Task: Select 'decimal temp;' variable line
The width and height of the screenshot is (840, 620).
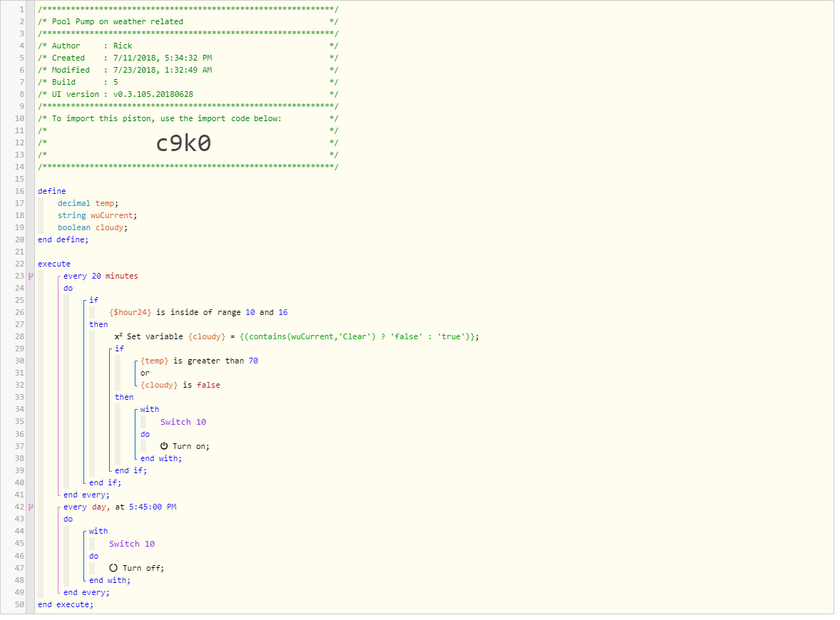Action: [x=88, y=205]
